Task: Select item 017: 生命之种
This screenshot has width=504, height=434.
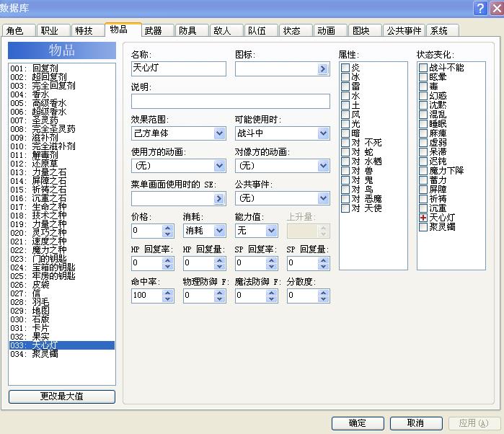Action: point(62,207)
